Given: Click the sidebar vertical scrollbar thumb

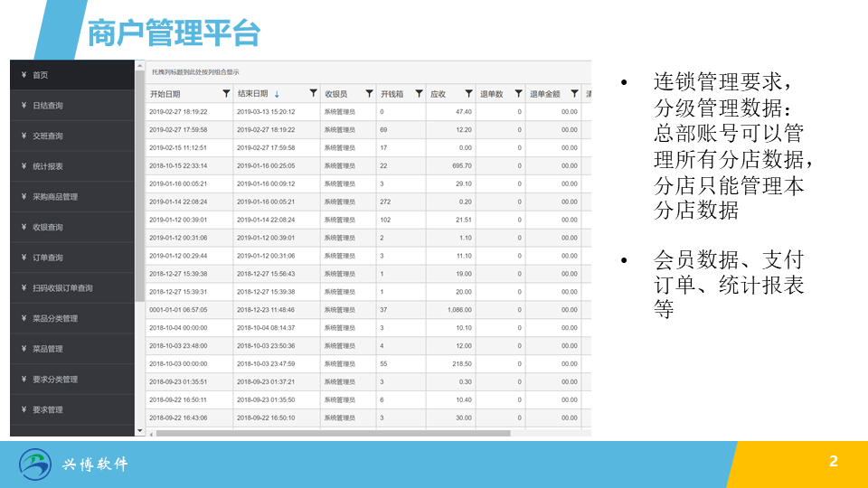Looking at the screenshot, I should pos(140,186).
